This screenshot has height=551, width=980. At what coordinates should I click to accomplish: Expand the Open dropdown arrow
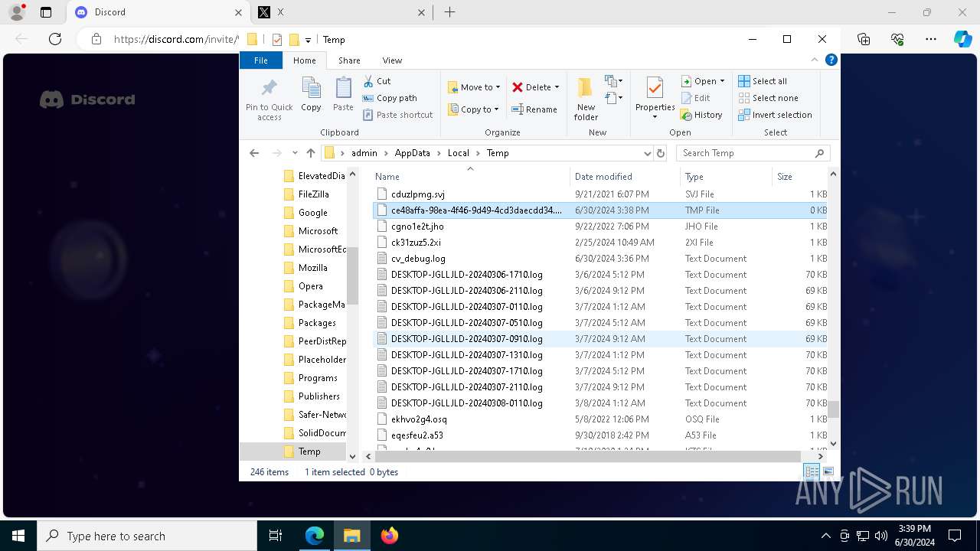point(722,81)
